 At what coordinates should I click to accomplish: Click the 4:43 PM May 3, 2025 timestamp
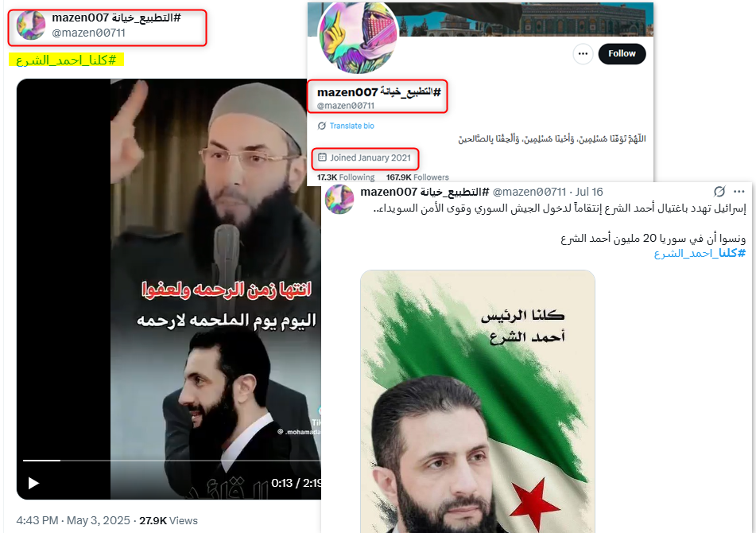(x=73, y=520)
